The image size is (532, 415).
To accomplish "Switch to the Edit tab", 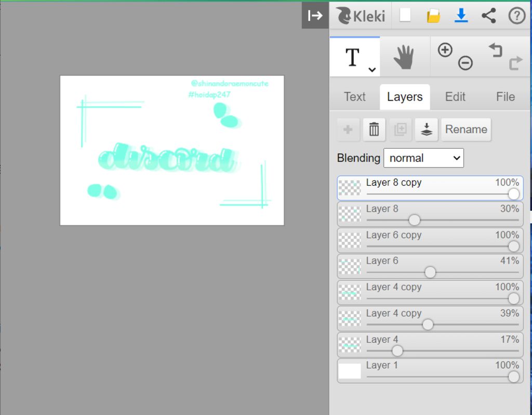I will 455,97.
